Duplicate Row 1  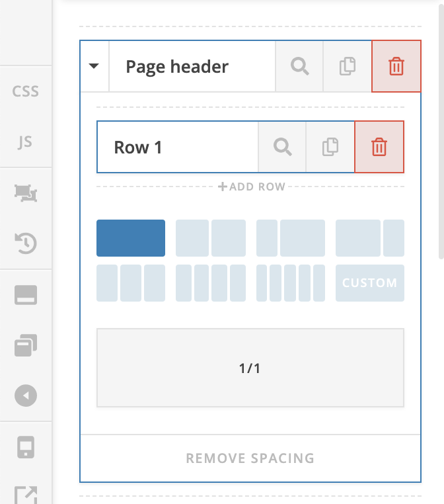pos(330,147)
